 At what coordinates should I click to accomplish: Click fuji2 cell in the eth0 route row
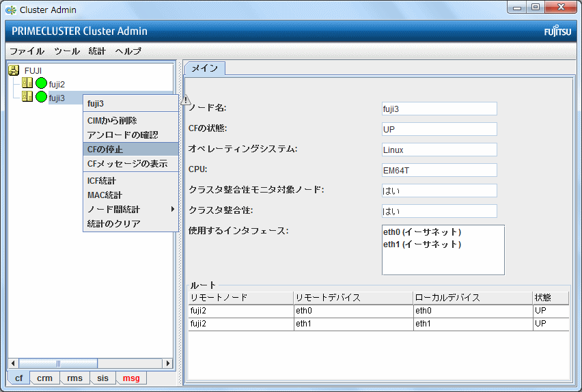[x=241, y=311]
